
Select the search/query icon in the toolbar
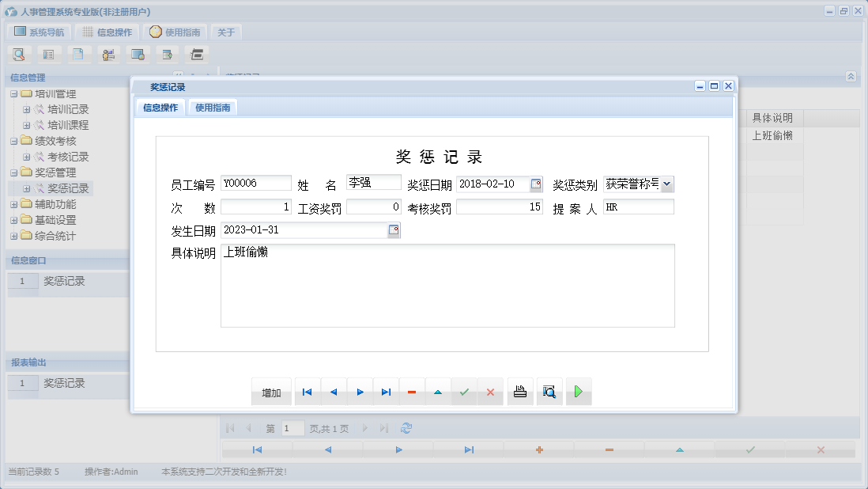17,54
